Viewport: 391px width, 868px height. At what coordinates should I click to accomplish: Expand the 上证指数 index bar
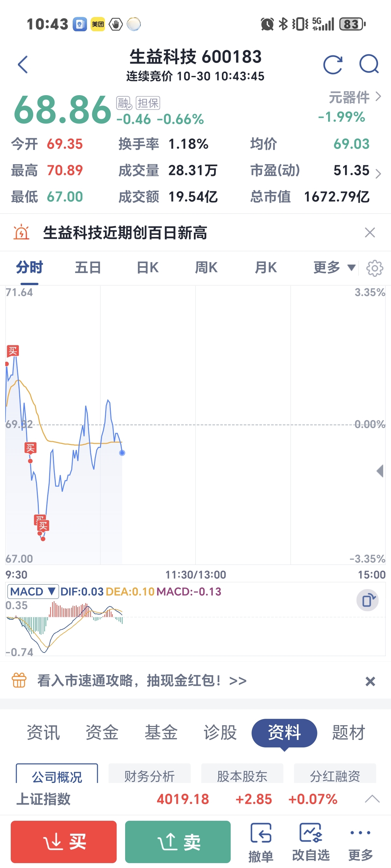click(x=372, y=799)
